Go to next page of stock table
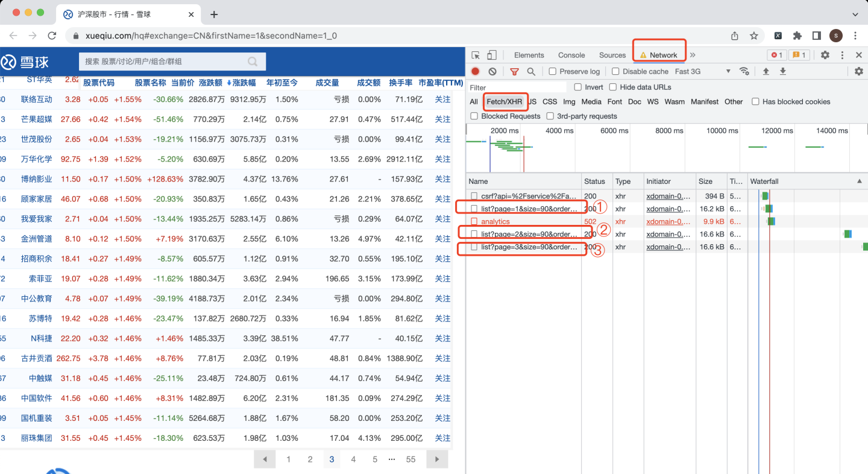 [x=437, y=460]
